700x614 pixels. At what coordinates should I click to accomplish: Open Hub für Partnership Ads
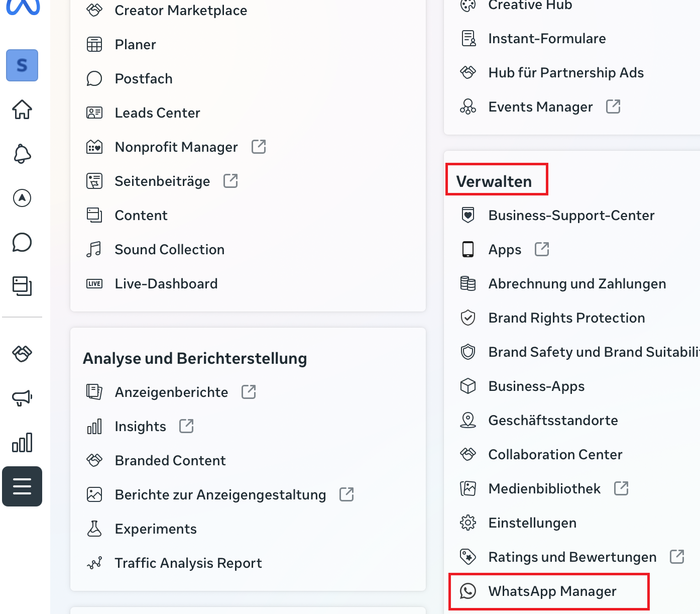point(566,72)
